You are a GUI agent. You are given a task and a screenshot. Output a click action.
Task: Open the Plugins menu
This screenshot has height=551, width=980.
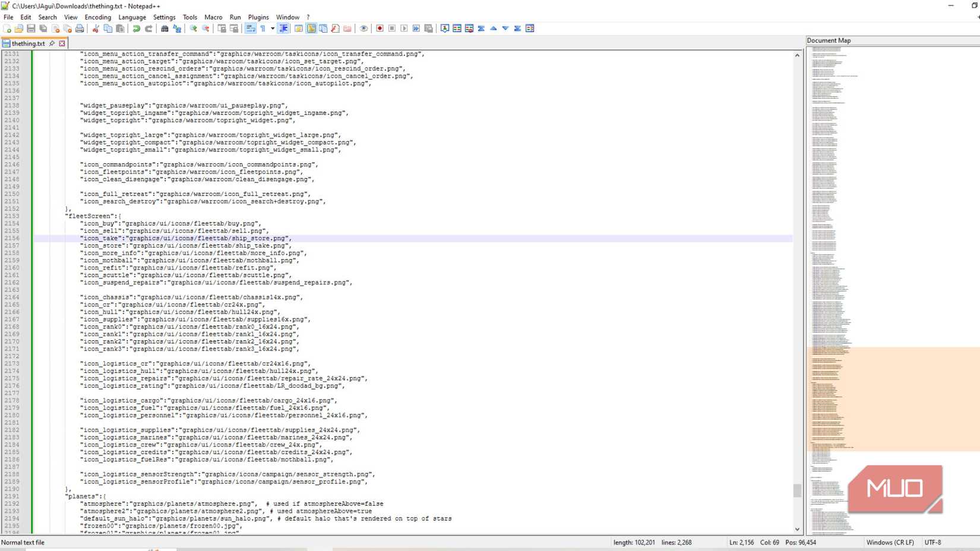point(258,17)
